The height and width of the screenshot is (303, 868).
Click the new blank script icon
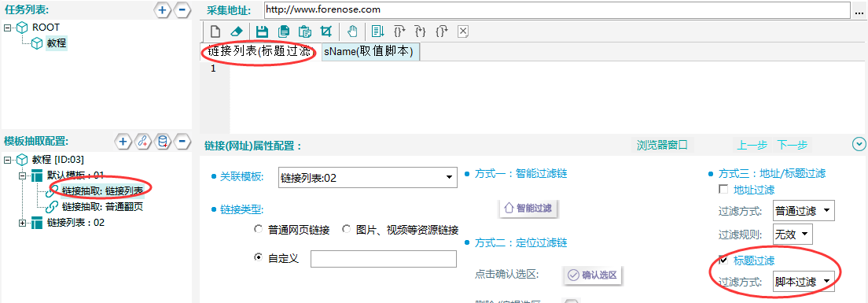pyautogui.click(x=215, y=31)
